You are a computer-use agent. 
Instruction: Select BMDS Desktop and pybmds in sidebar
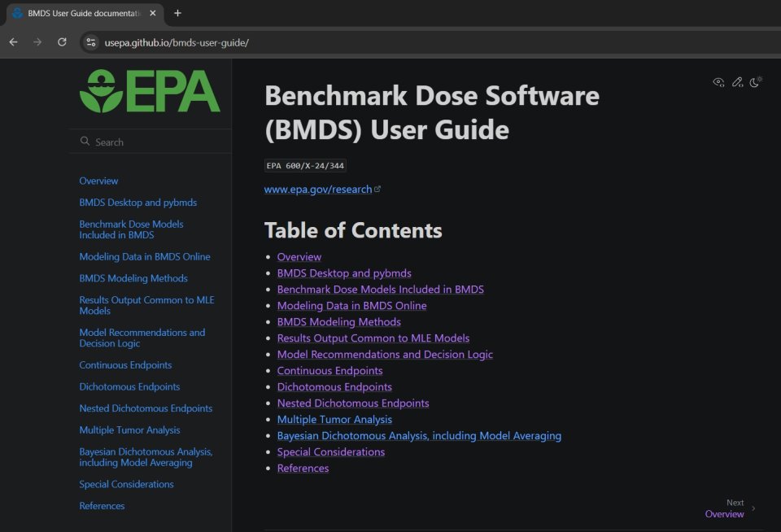(138, 202)
